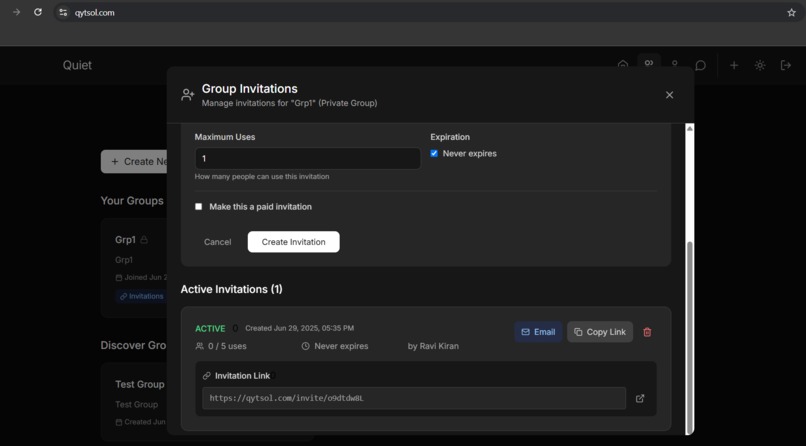Open the profile icon in the header
The image size is (806, 446).
click(674, 64)
